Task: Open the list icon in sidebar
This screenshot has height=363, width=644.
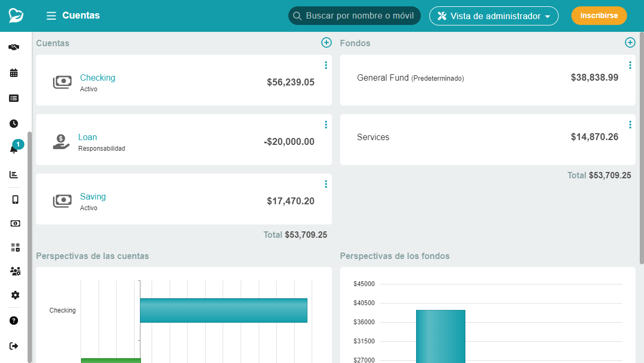Action: click(14, 98)
